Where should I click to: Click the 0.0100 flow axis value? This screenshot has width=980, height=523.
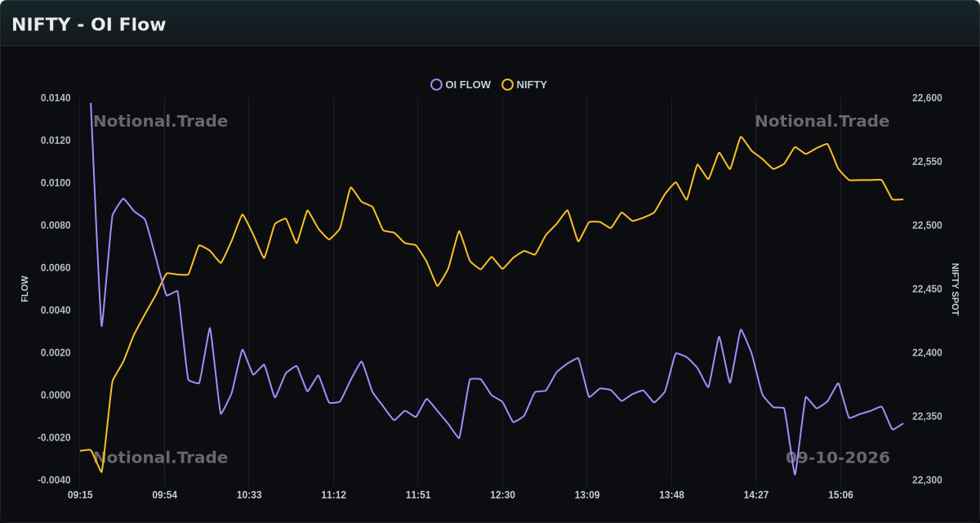[x=56, y=183]
